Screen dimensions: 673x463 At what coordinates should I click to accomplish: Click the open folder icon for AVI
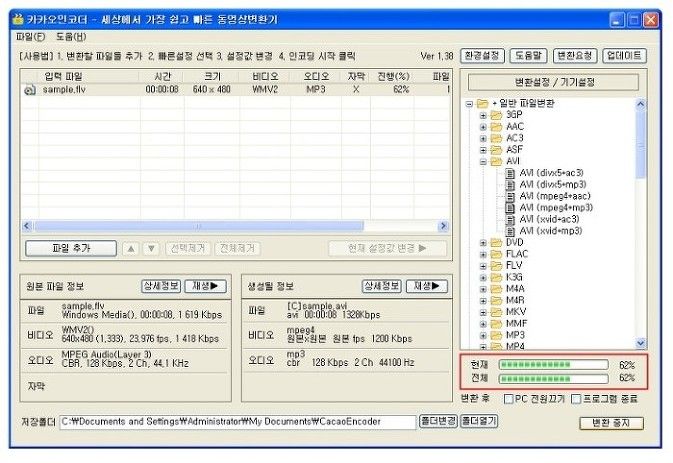click(496, 161)
